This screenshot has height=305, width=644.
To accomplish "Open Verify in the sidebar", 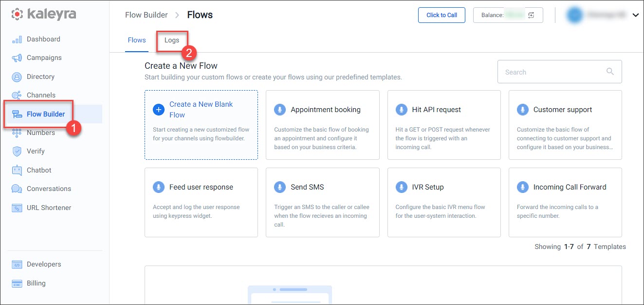I will click(36, 151).
